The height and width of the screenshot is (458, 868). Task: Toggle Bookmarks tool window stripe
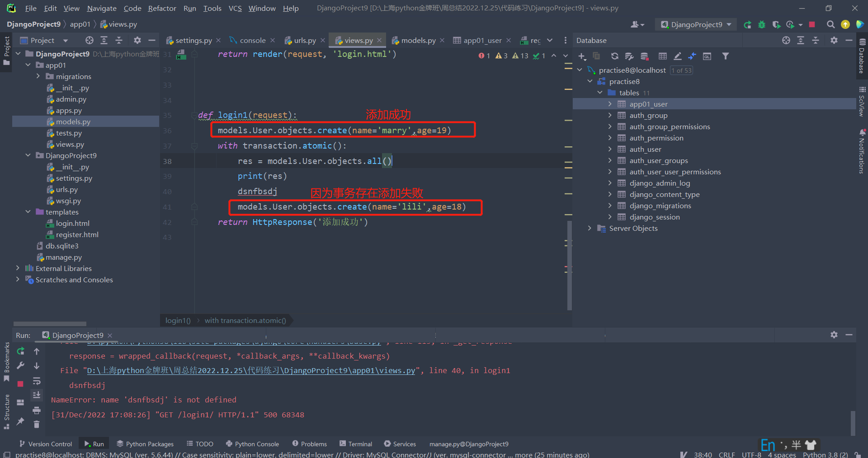coord(6,361)
